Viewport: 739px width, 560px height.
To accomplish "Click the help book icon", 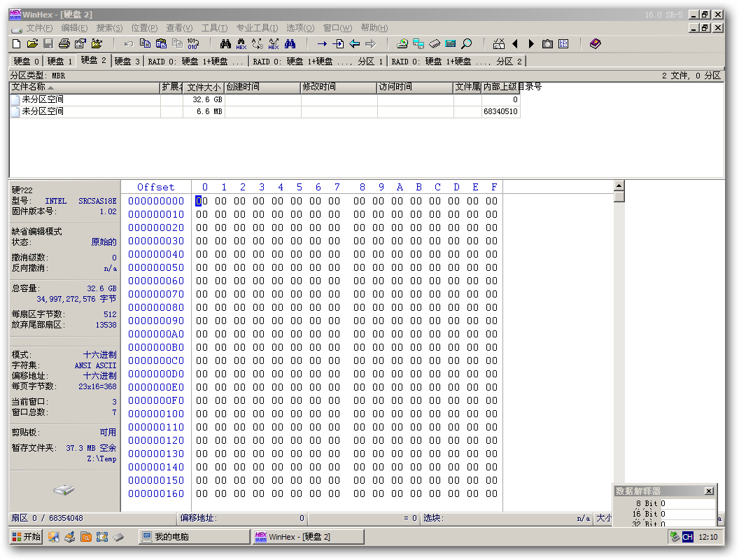I will pyautogui.click(x=596, y=44).
